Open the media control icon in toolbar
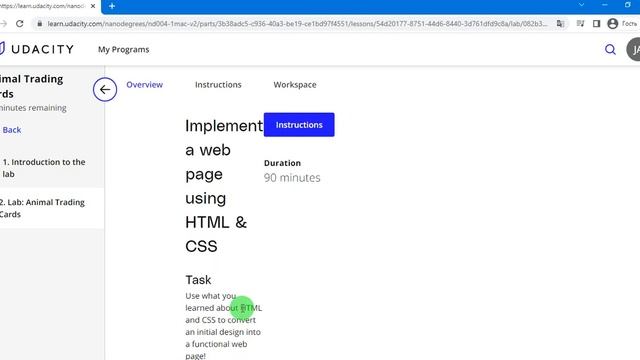 (580, 24)
